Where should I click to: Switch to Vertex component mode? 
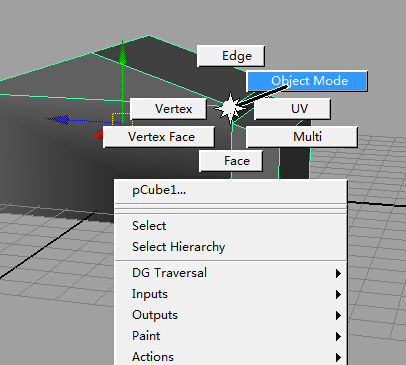click(168, 109)
